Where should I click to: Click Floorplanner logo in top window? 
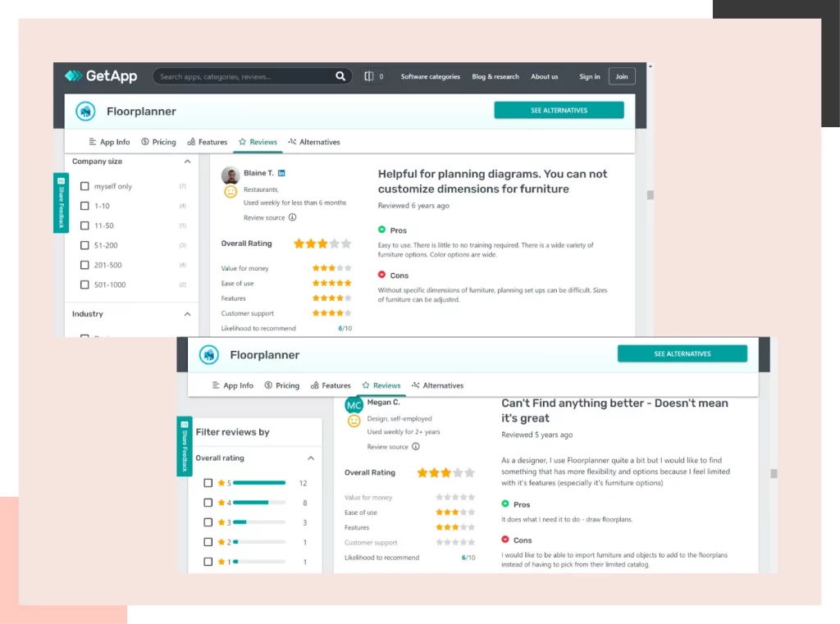pyautogui.click(x=85, y=112)
